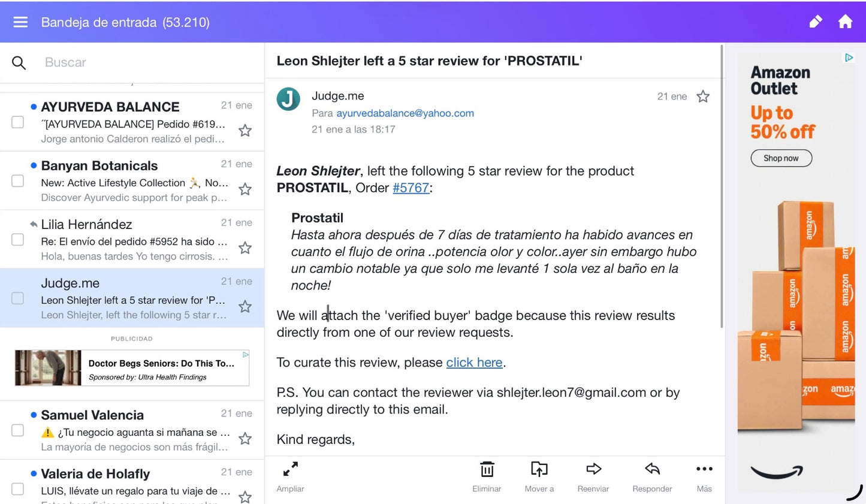
Task: Check the Valeria de Holafly email checkbox
Action: 18,489
